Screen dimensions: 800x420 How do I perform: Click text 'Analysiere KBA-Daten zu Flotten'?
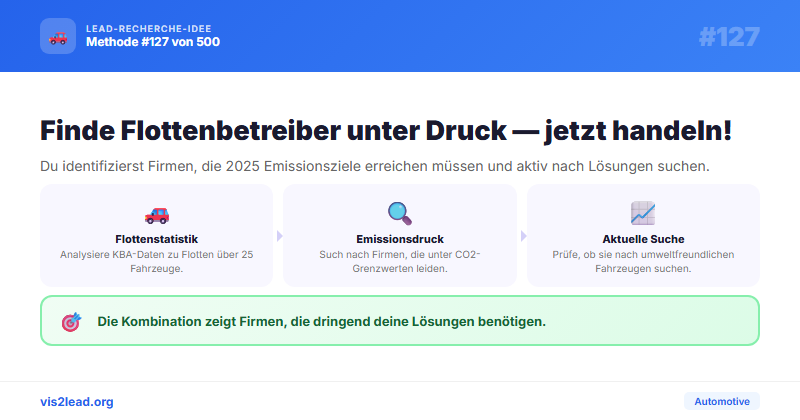[157, 261]
